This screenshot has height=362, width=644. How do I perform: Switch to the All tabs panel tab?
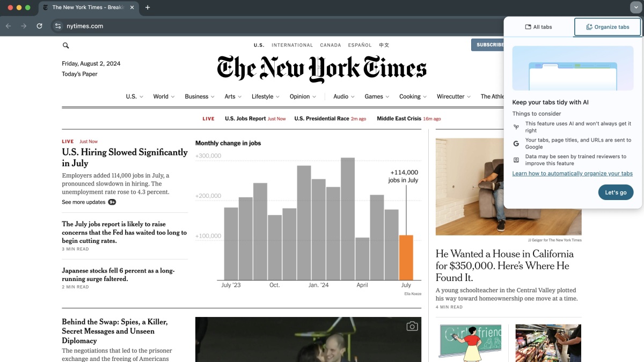pyautogui.click(x=539, y=27)
